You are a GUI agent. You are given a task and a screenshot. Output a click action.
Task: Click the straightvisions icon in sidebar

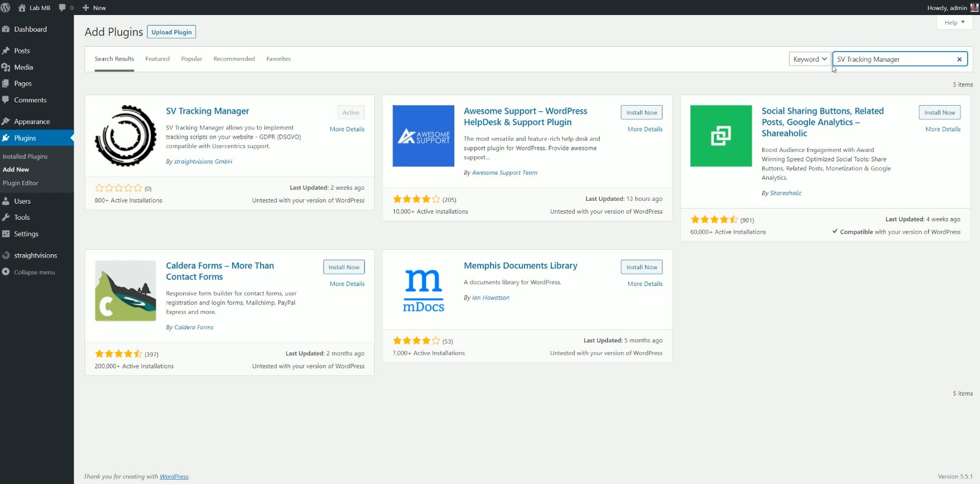[x=6, y=255]
